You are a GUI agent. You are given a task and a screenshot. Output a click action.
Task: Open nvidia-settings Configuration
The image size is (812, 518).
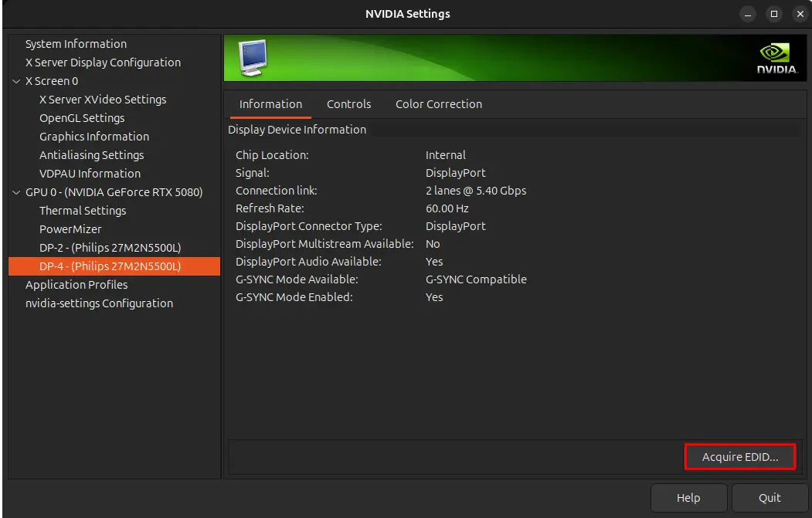point(99,303)
